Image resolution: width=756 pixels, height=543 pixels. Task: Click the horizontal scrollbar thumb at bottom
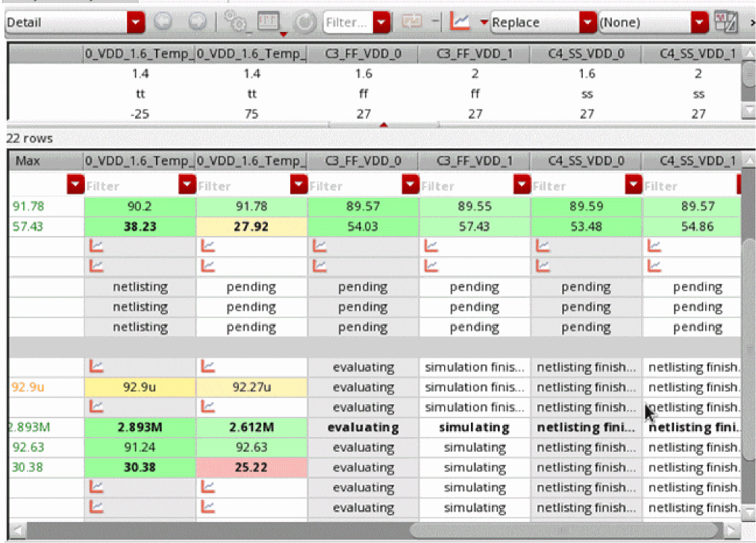[x=563, y=530]
